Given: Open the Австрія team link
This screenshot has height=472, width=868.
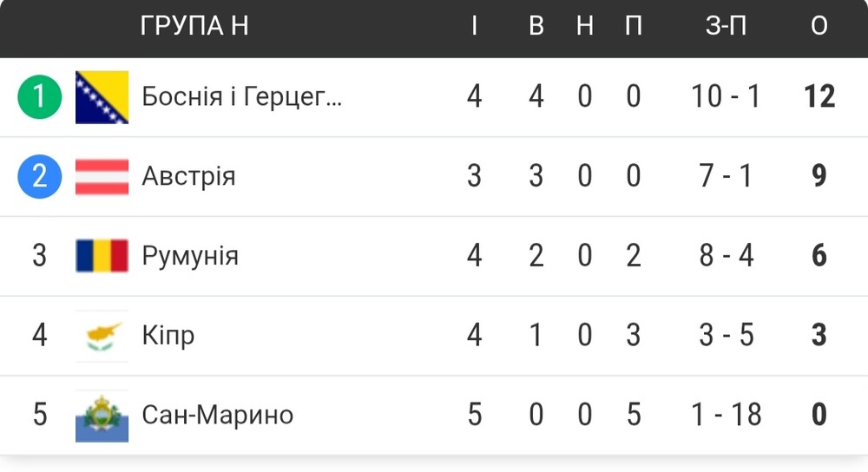Looking at the screenshot, I should pos(188,176).
